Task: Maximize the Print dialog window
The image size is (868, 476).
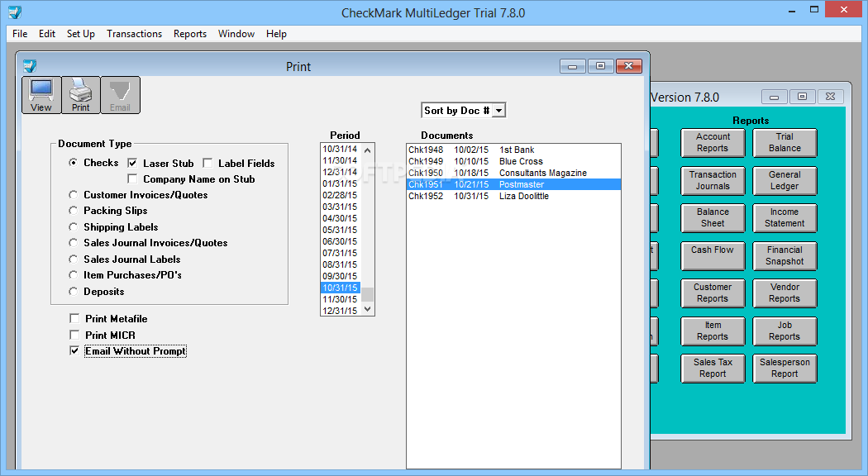Action: tap(601, 66)
